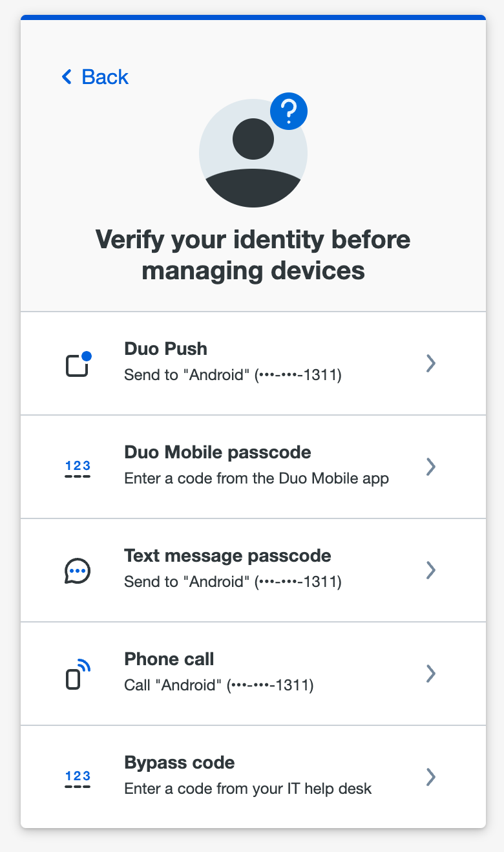Expand the Duo Push option chevron

431,363
